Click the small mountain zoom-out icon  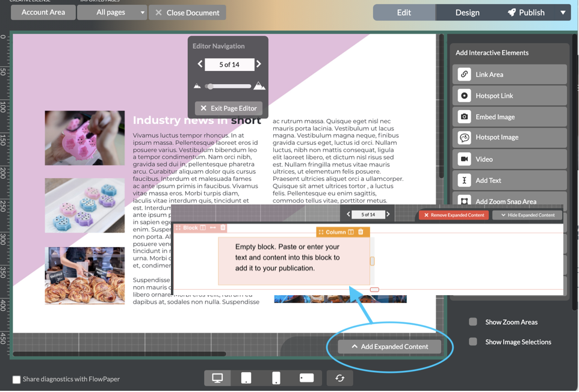tap(197, 87)
